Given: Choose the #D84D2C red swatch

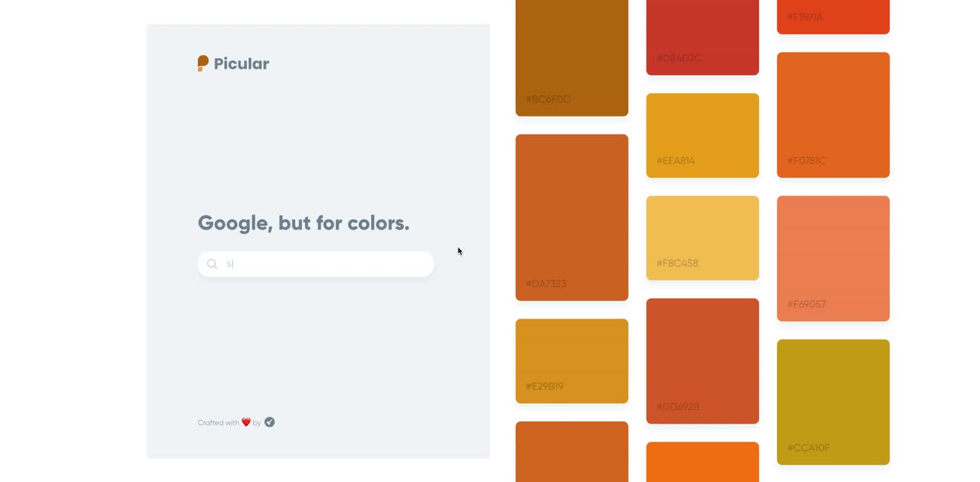Looking at the screenshot, I should (x=702, y=37).
